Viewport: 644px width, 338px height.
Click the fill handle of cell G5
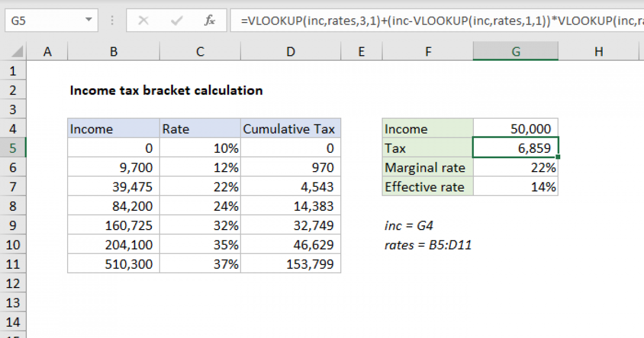coord(559,157)
